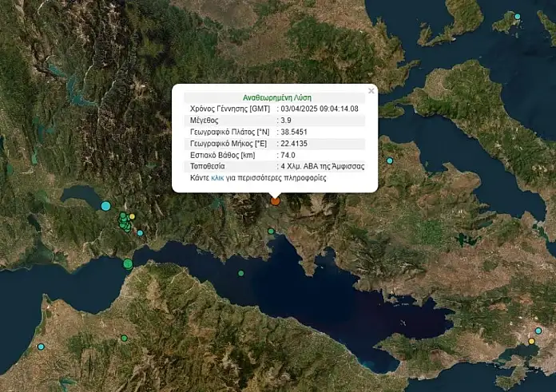The image size is (556, 392).
Task: Click the dense green marker cluster
Action: point(125,224)
